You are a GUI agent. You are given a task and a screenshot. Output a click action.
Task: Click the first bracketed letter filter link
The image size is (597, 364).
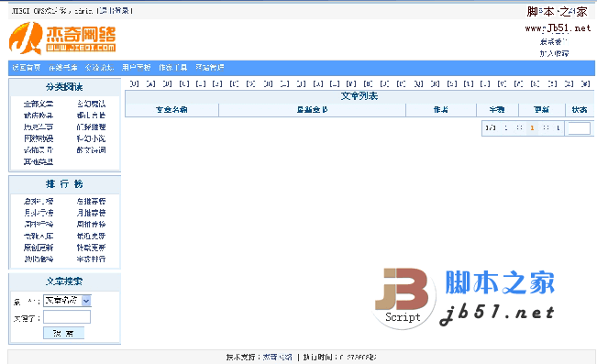click(134, 83)
